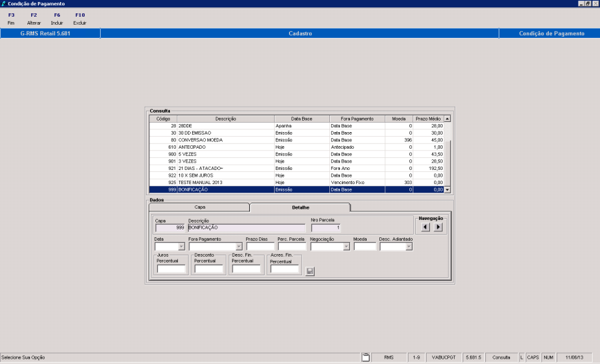The height and width of the screenshot is (364, 600).
Task: Select row 10 X SEM JUROS
Action: point(297,175)
